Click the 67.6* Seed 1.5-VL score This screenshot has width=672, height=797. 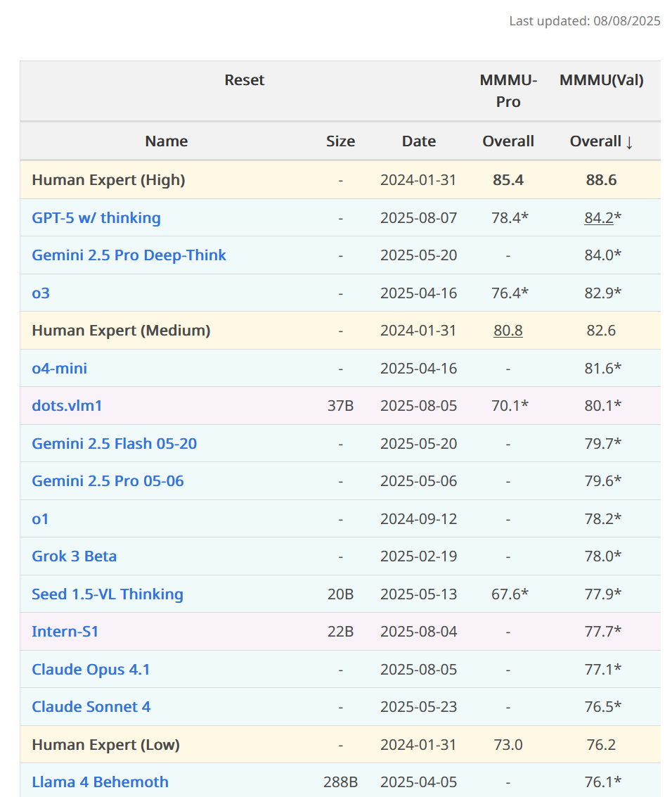click(510, 594)
